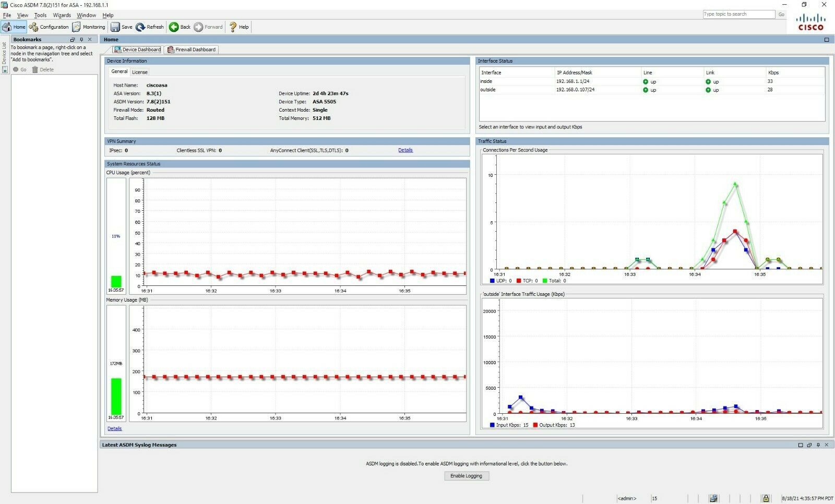Delete the selected bookmark
The height and width of the screenshot is (504, 835).
pos(43,69)
